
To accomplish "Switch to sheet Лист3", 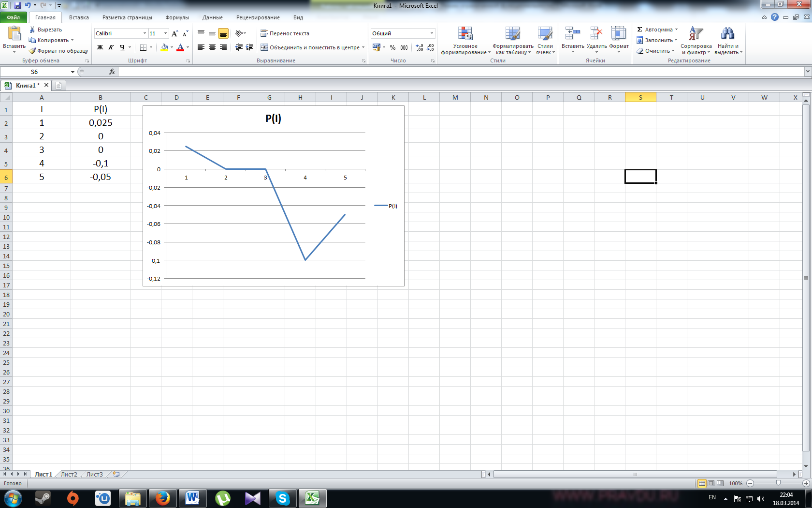I will pyautogui.click(x=94, y=475).
